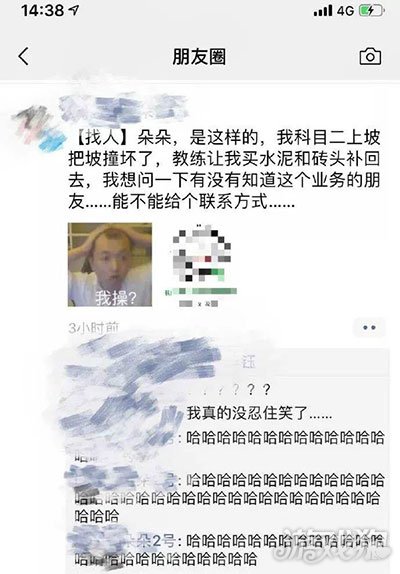400x574 pixels.
Task: Reply to comment 我真的没忍住笑了
Action: click(259, 413)
